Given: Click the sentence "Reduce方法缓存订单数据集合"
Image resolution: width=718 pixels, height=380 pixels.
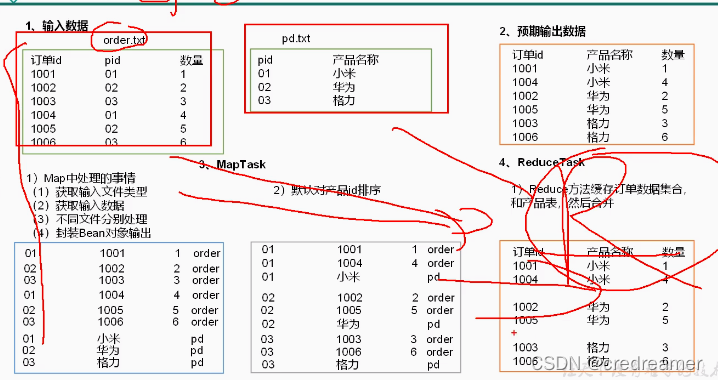Looking at the screenshot, I should point(605,189).
